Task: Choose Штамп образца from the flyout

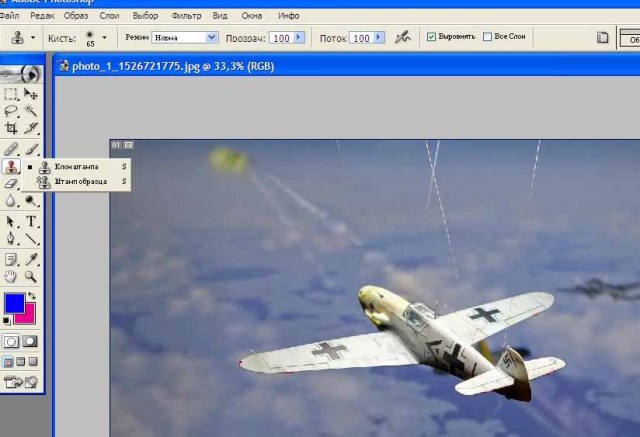Action: pos(80,181)
